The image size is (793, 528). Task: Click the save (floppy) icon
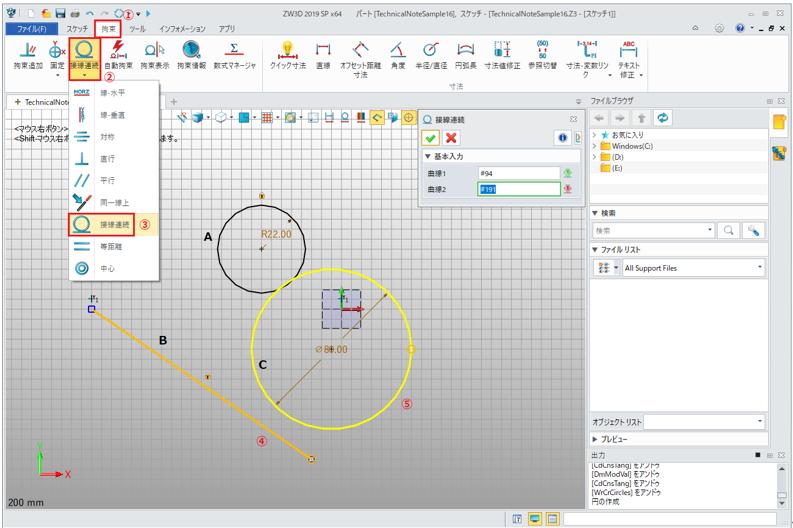click(x=60, y=14)
